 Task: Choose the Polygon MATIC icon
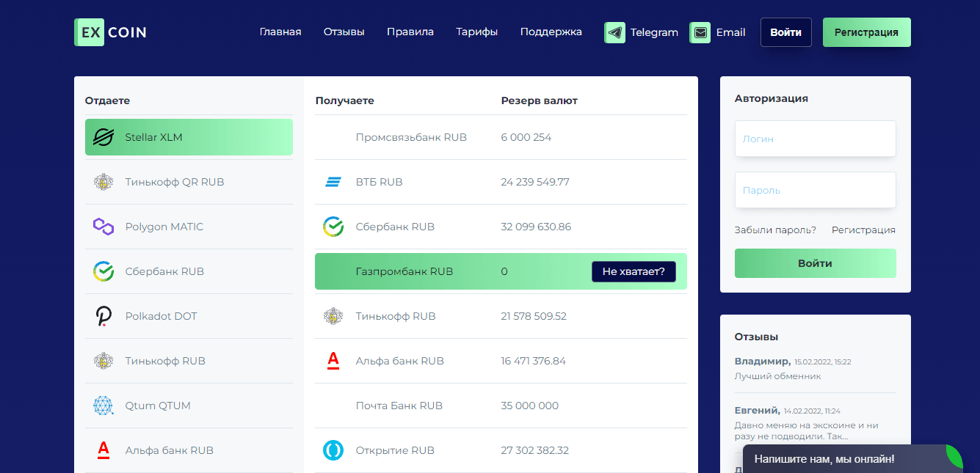pos(104,227)
